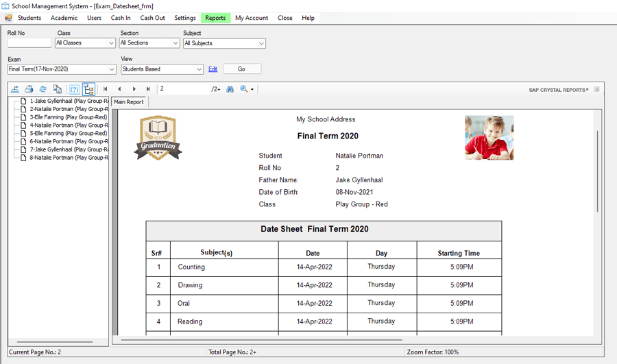The image size is (617, 364).
Task: Toggle the parameter panel question-mark icon
Action: click(74, 89)
